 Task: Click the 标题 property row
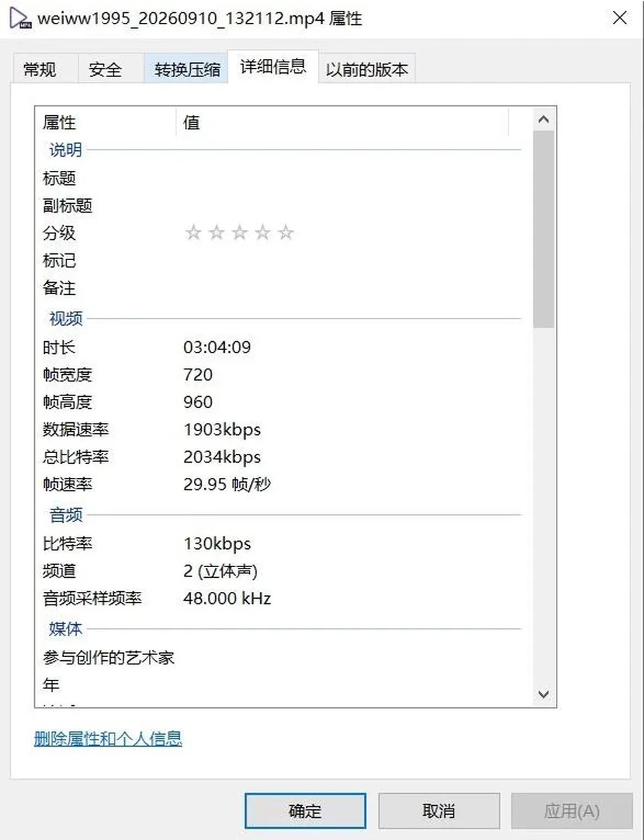278,178
